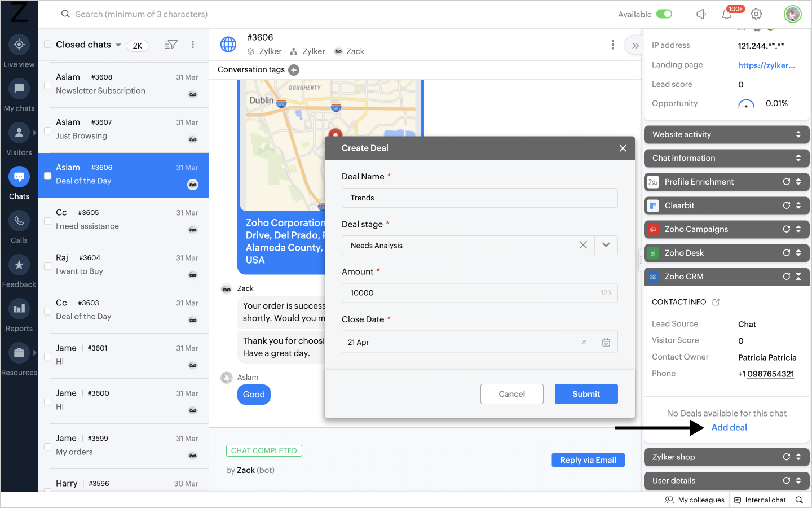The height and width of the screenshot is (508, 812).
Task: Tick checkbox for chat #3607
Action: [48, 131]
